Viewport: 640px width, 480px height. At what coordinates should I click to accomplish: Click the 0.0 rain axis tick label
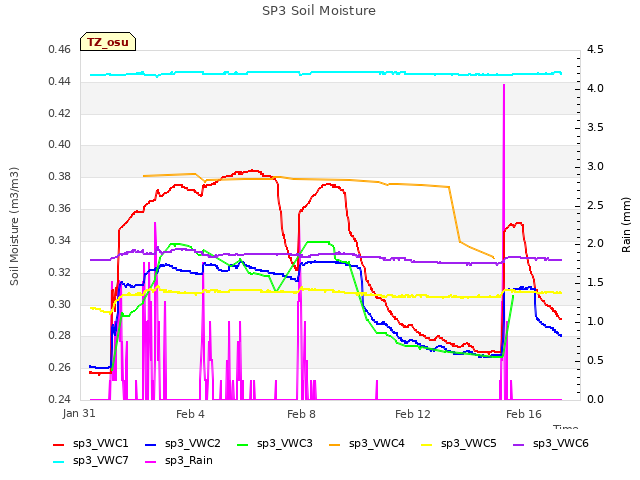(x=595, y=399)
